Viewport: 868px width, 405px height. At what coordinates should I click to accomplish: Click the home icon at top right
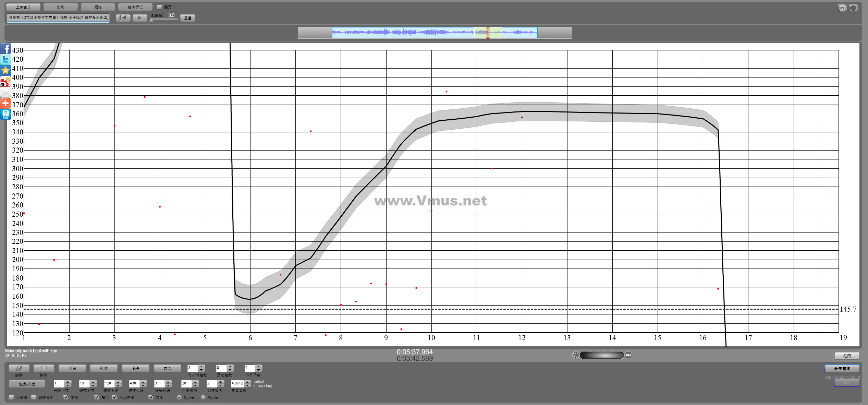(842, 8)
